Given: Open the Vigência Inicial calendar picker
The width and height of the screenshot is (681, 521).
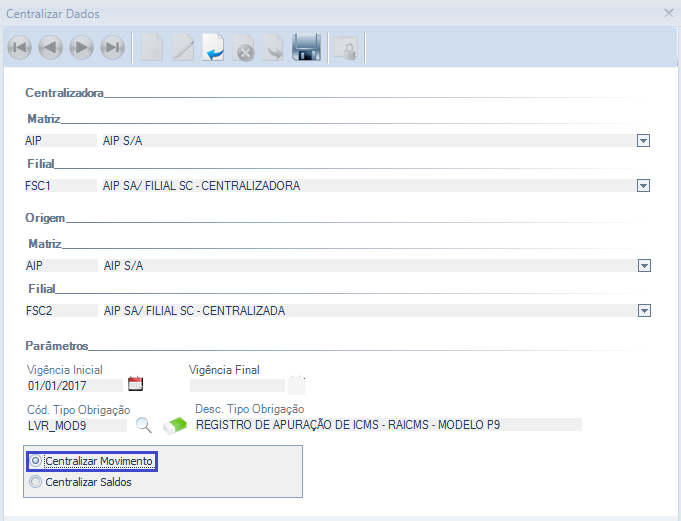Looking at the screenshot, I should [136, 384].
